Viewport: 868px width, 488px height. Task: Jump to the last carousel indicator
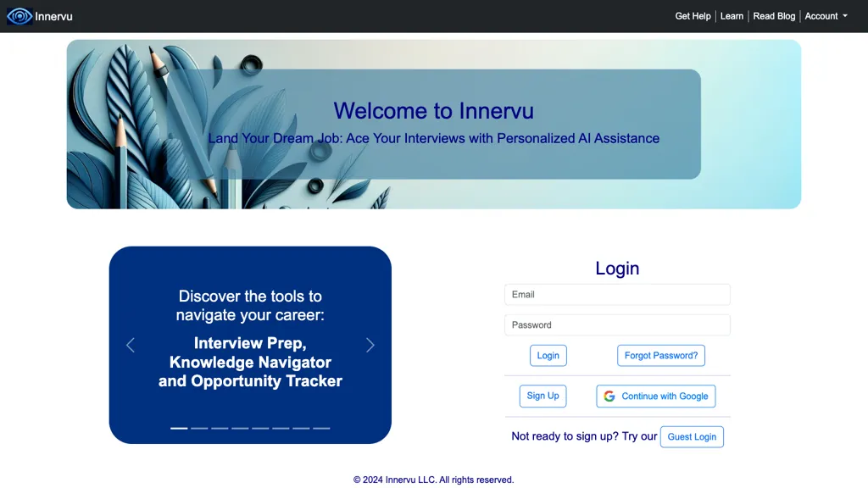[321, 428]
